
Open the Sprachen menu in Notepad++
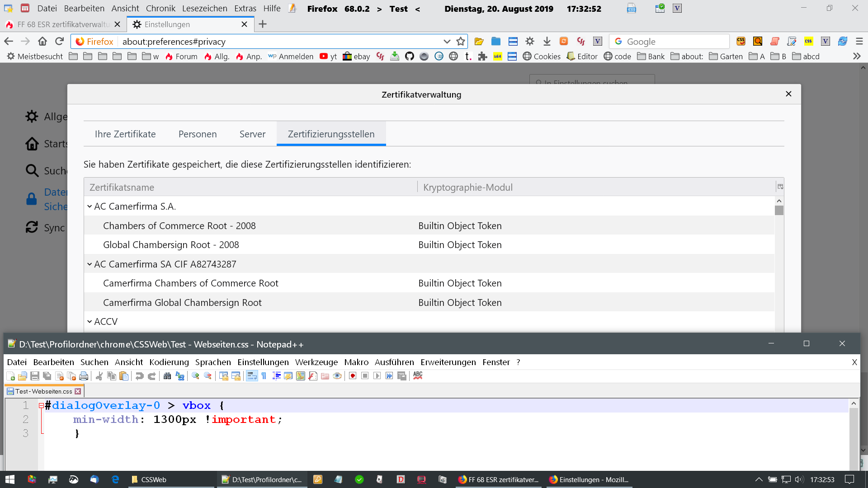(213, 362)
